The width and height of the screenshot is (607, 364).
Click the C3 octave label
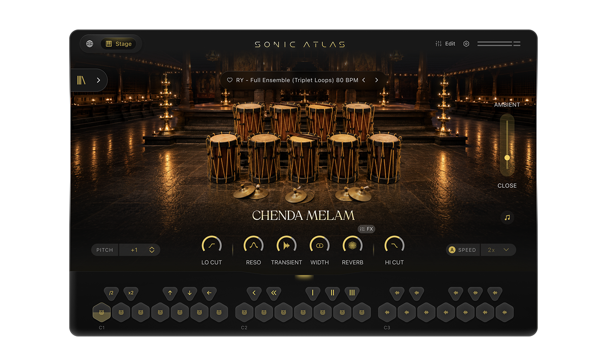387,328
